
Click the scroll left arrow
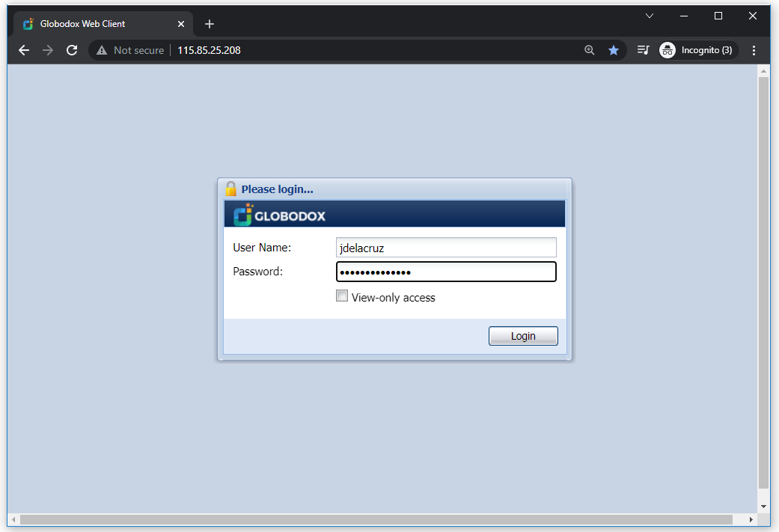coord(13,519)
